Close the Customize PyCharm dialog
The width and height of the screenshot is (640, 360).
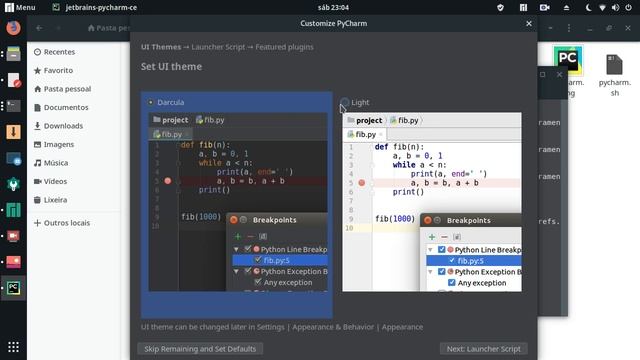529,24
